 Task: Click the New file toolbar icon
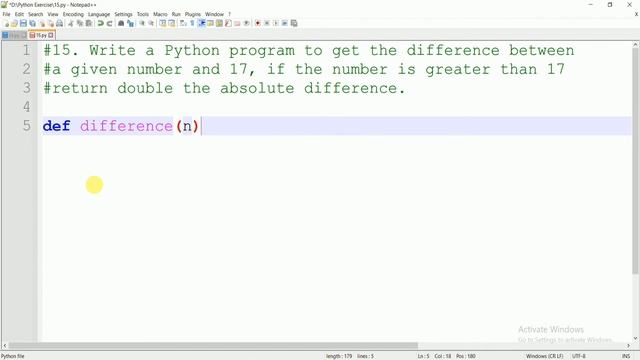[x=7, y=23]
